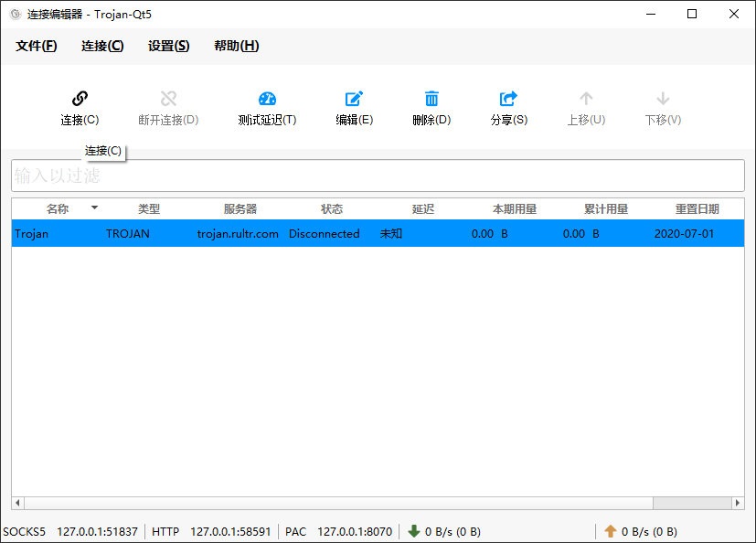Run the latency test speedometer icon
This screenshot has width=756, height=543.
click(267, 99)
